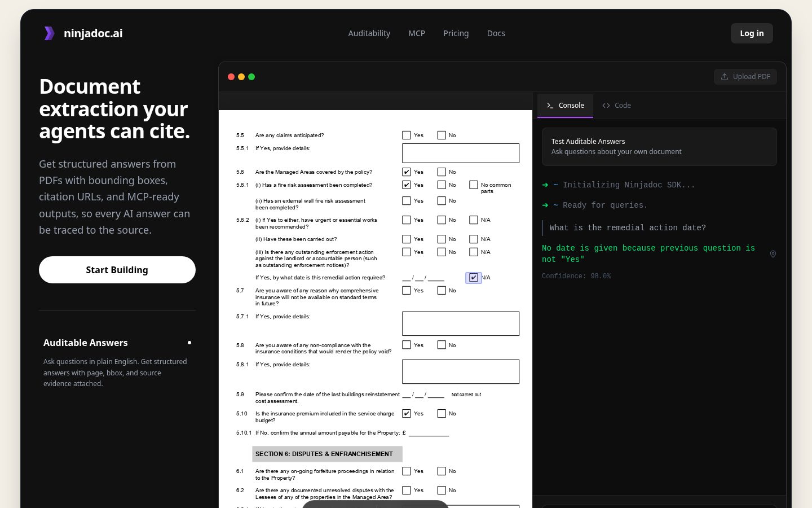Click the Upload PDF button
The height and width of the screenshot is (508, 812).
[x=745, y=77]
